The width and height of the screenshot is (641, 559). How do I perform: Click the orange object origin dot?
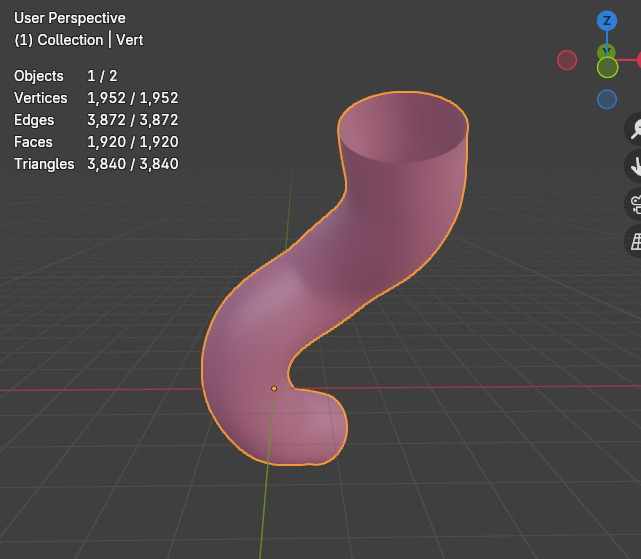274,388
